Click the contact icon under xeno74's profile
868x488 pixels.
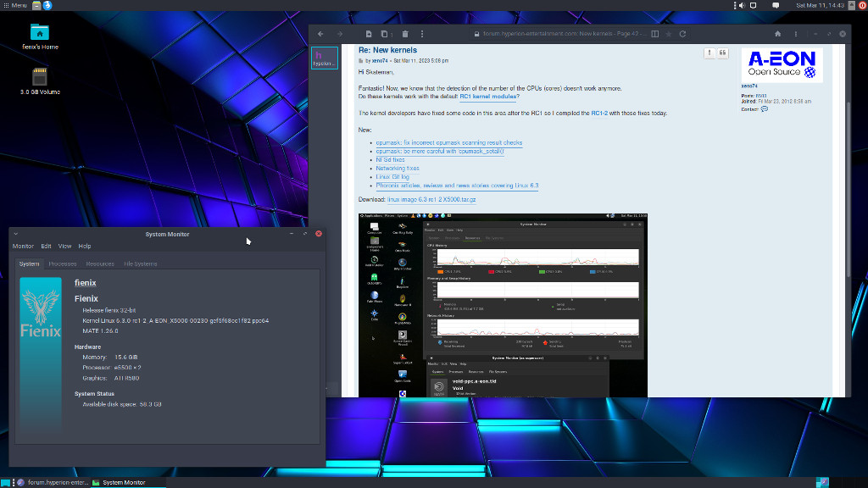tap(765, 109)
